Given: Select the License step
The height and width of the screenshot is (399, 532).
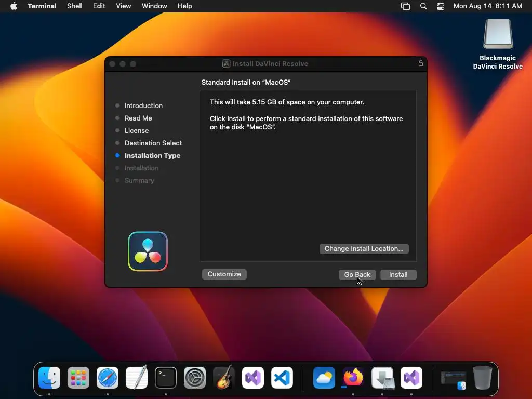Looking at the screenshot, I should coord(137,130).
